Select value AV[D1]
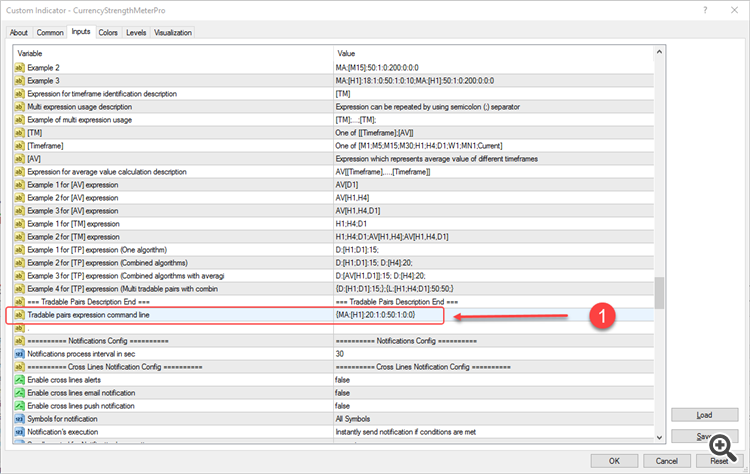The width and height of the screenshot is (750, 474). (x=347, y=185)
